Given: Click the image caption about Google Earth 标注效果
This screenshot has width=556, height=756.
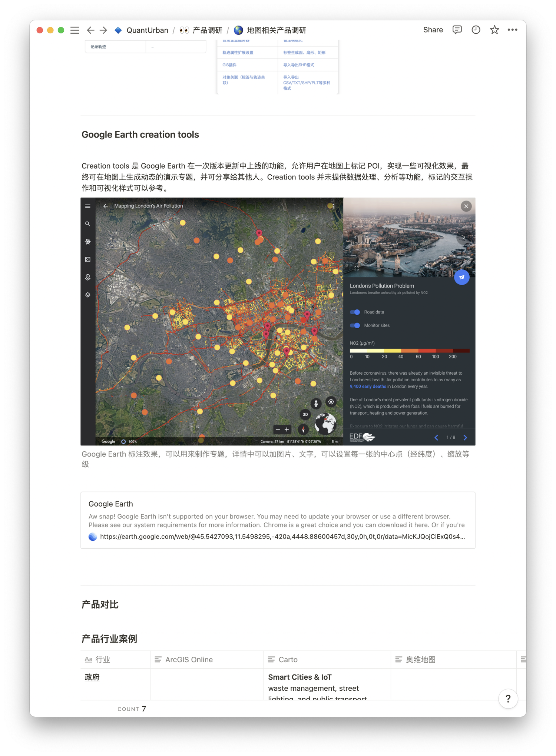Looking at the screenshot, I should click(276, 459).
